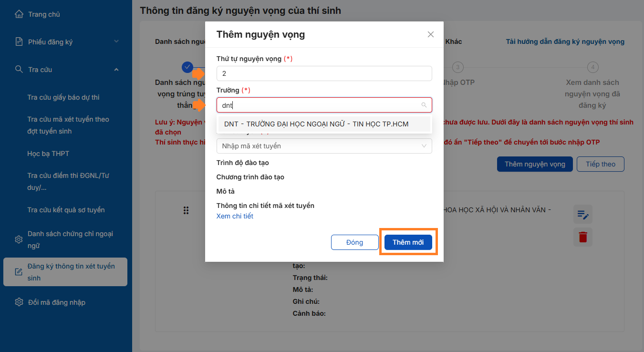
Task: Click the gear icon beside Danh sách chứng chỉ ngoại ngữ
Action: (19, 239)
